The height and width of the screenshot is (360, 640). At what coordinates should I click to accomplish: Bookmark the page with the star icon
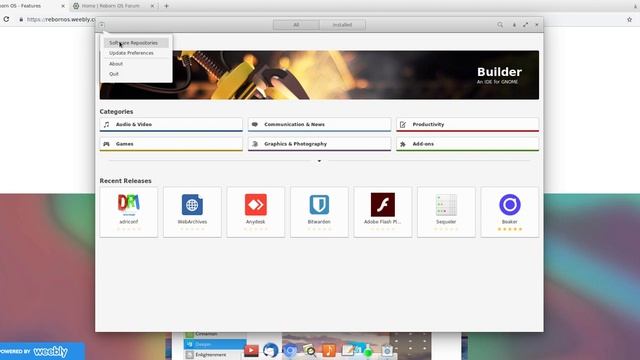[x=629, y=19]
